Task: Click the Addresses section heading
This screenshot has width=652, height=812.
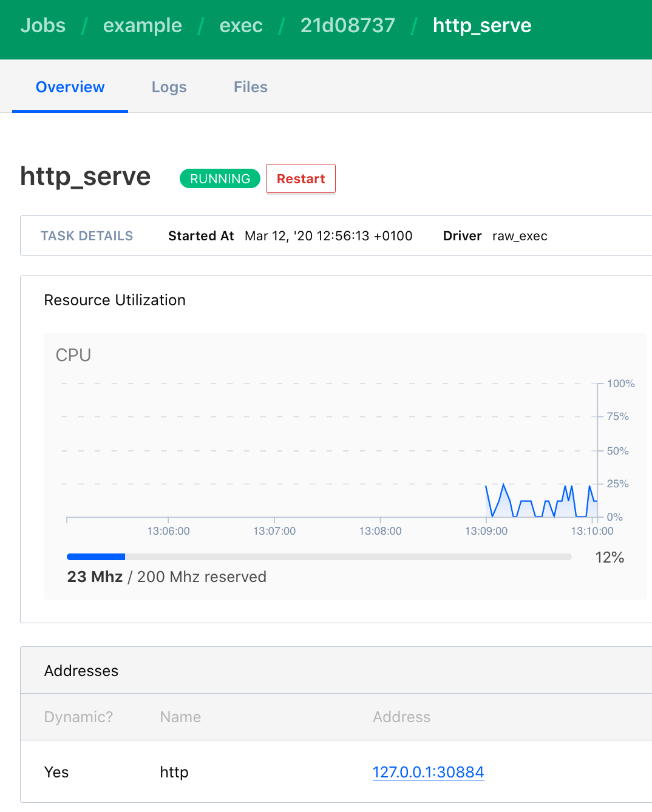Action: point(81,671)
